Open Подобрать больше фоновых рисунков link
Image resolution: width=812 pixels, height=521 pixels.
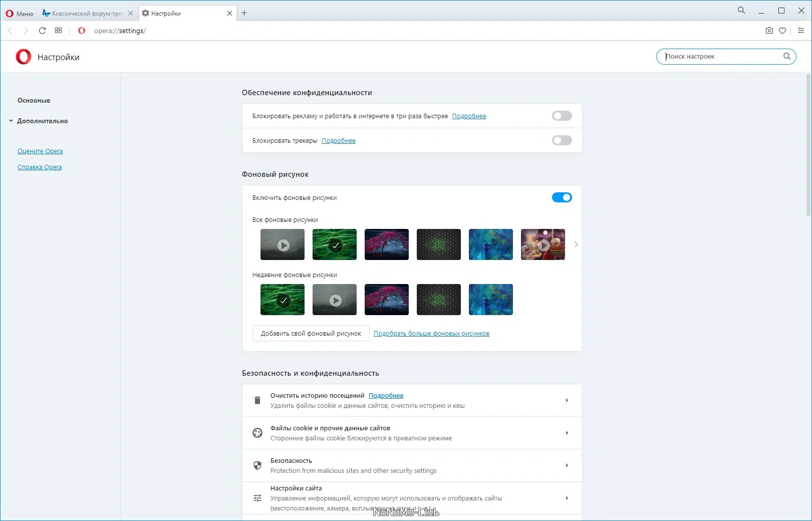click(431, 333)
